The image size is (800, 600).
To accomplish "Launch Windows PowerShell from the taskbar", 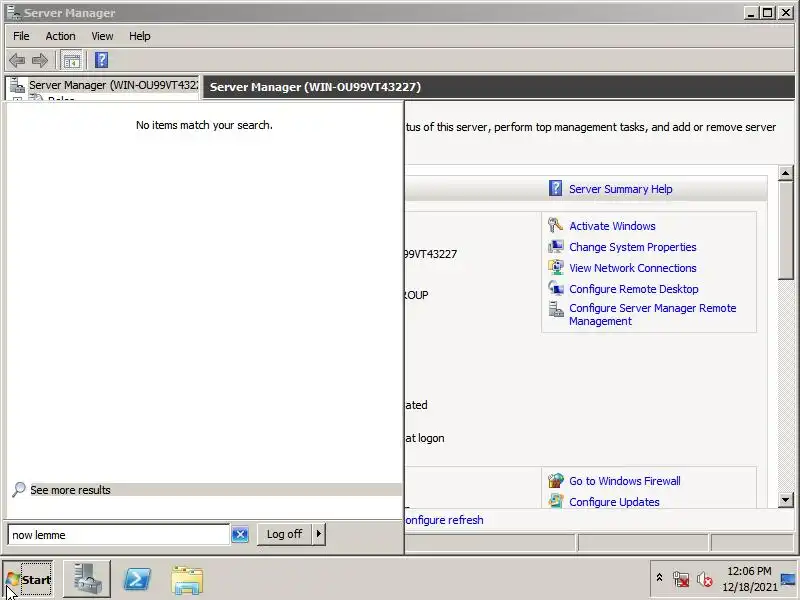I will [138, 580].
